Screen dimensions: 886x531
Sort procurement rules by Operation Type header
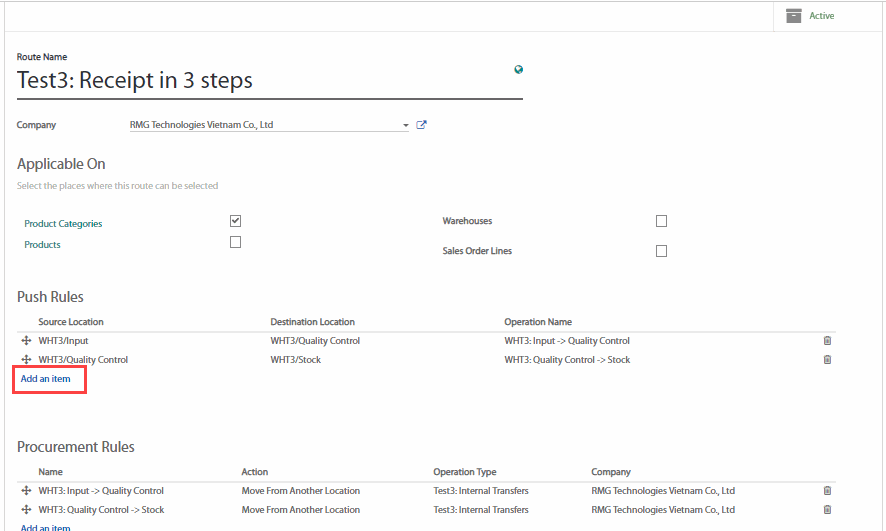click(464, 472)
